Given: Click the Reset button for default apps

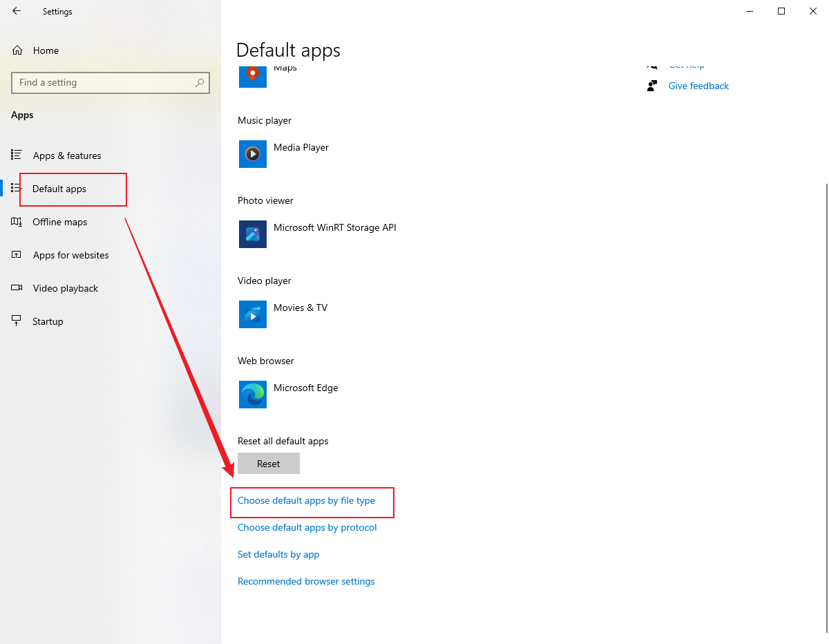Looking at the screenshot, I should (x=268, y=463).
